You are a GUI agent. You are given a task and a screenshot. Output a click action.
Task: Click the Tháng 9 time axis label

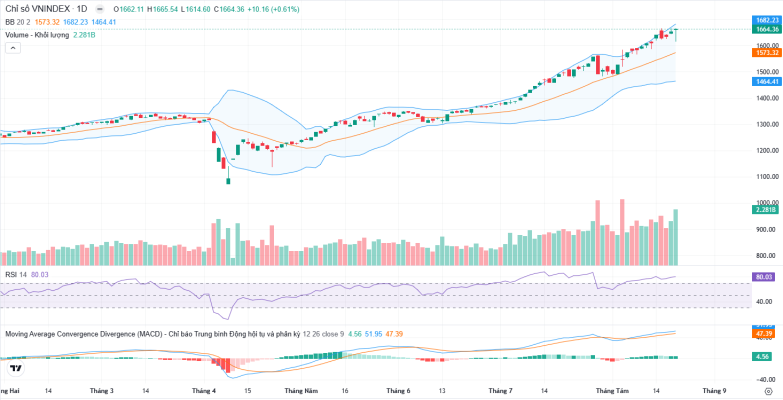point(715,391)
